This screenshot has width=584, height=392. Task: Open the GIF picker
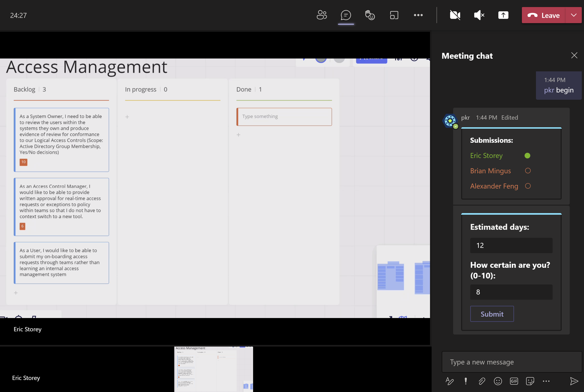(x=514, y=381)
